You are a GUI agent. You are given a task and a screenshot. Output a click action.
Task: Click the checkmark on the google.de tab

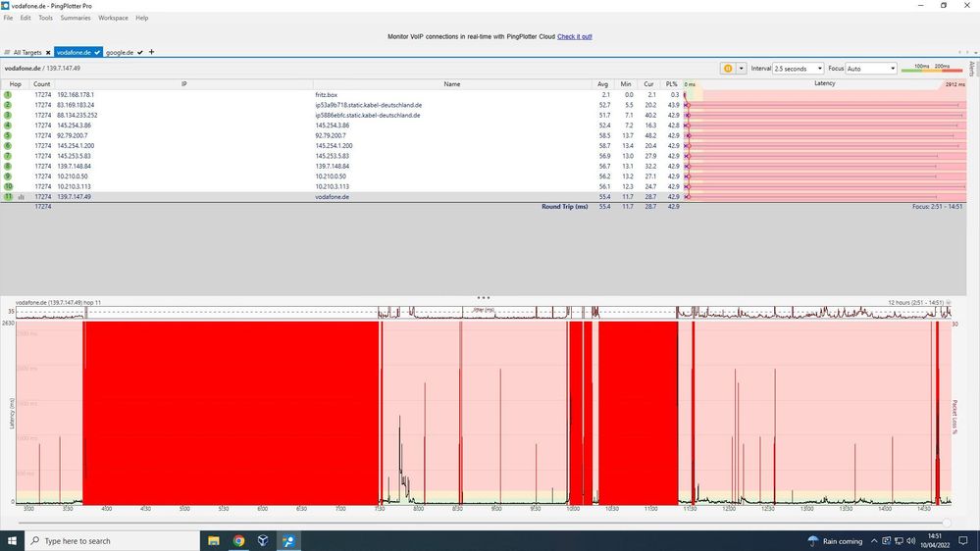pos(140,53)
